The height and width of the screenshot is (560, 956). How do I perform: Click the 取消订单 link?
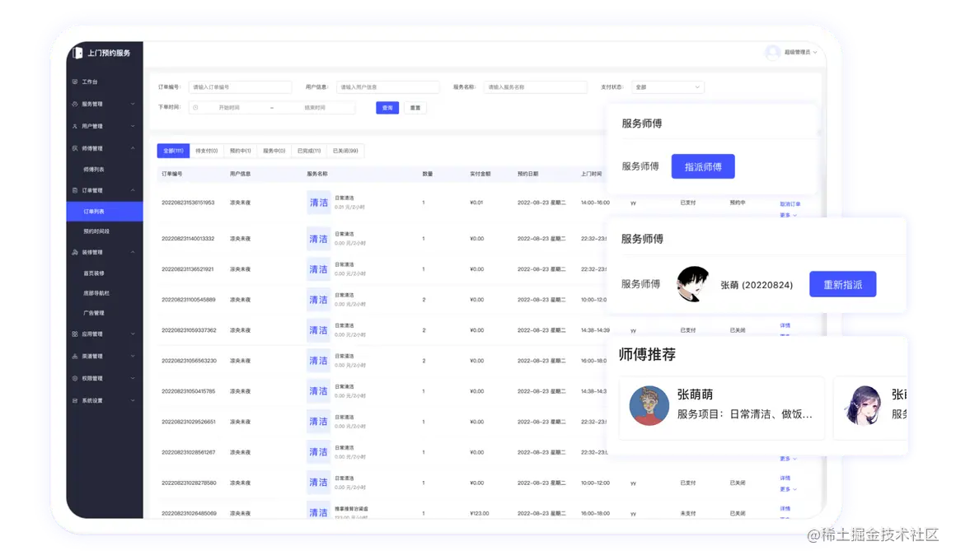[790, 204]
